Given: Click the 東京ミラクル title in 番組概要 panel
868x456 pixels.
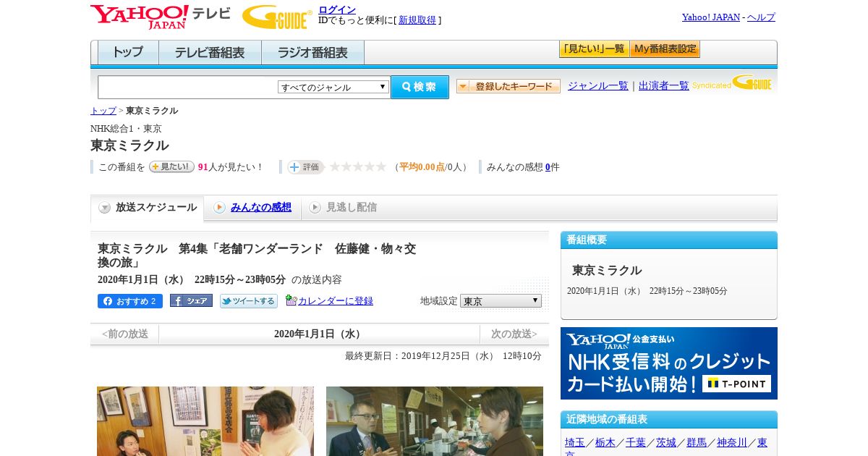Looking at the screenshot, I should pyautogui.click(x=607, y=270).
